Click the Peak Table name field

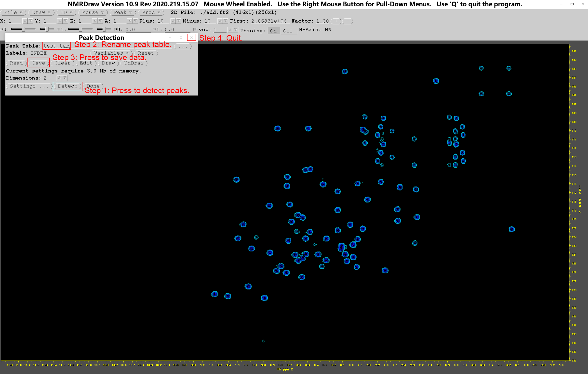tap(56, 46)
